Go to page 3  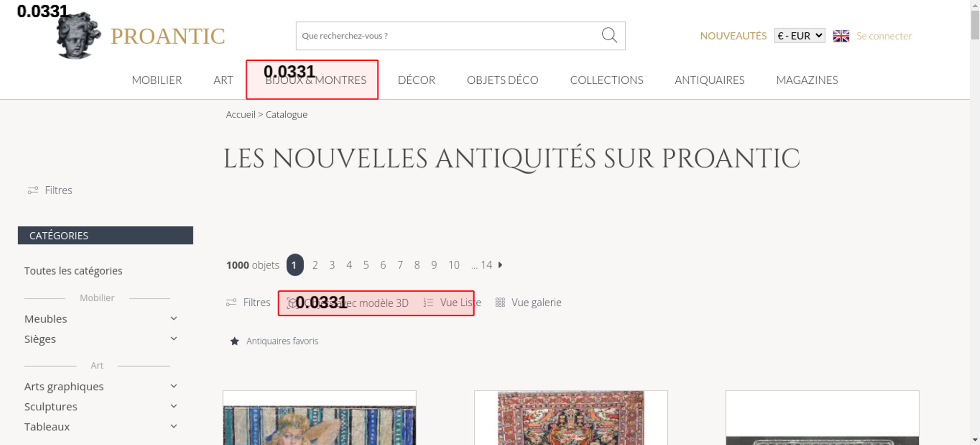click(332, 265)
